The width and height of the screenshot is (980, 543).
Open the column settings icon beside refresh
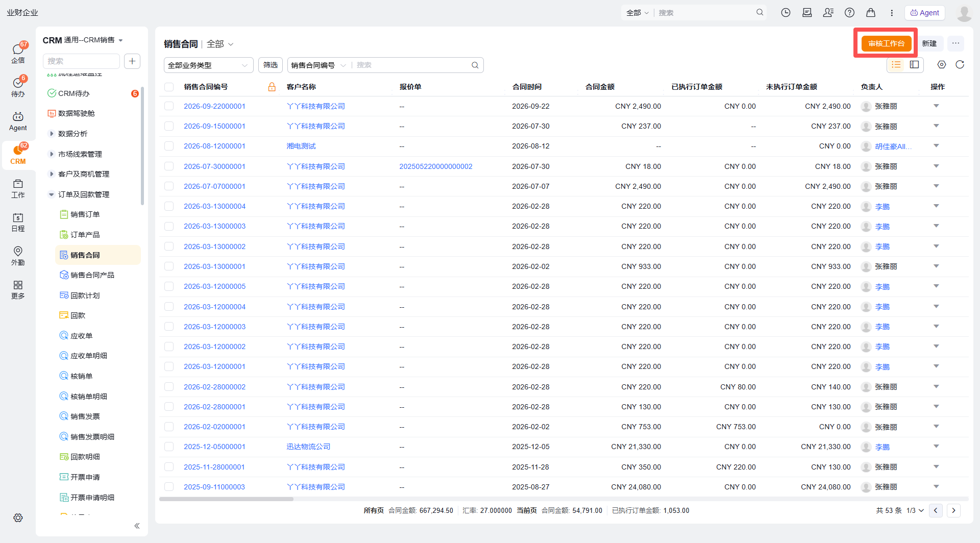coord(942,65)
